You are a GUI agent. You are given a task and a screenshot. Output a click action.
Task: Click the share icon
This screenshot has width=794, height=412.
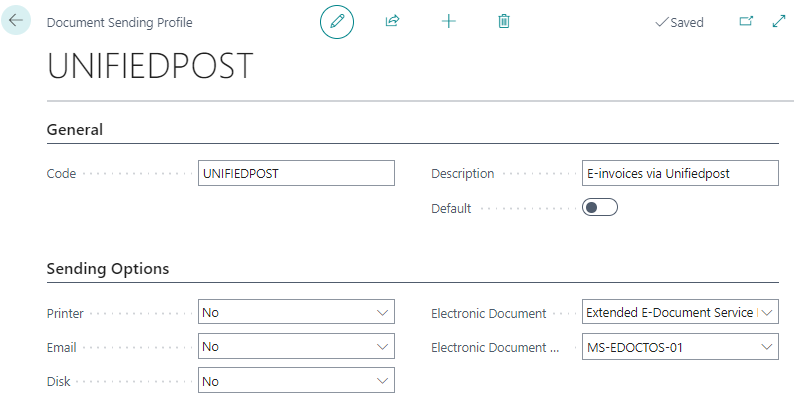(x=392, y=21)
